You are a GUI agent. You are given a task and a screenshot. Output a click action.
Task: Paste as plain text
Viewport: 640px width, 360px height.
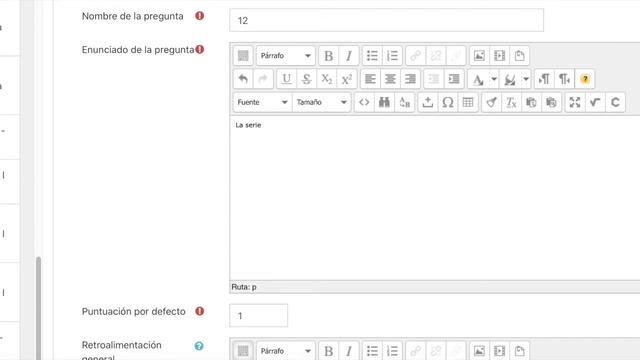tap(531, 102)
